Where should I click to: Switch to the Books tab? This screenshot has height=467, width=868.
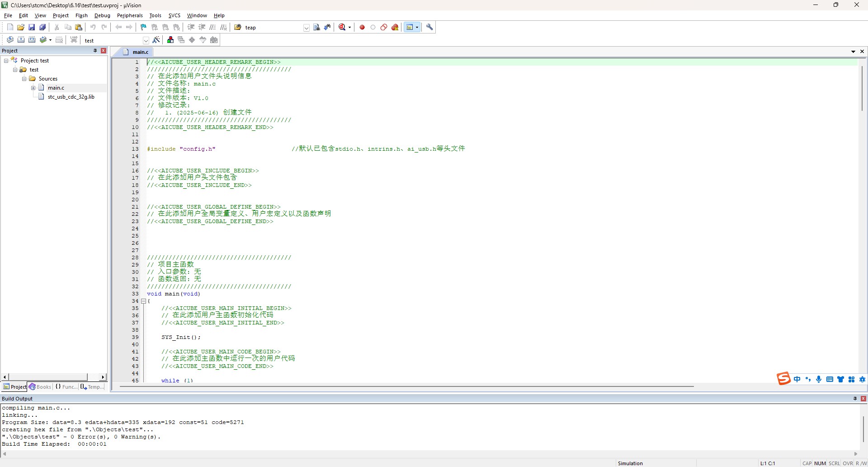point(40,387)
